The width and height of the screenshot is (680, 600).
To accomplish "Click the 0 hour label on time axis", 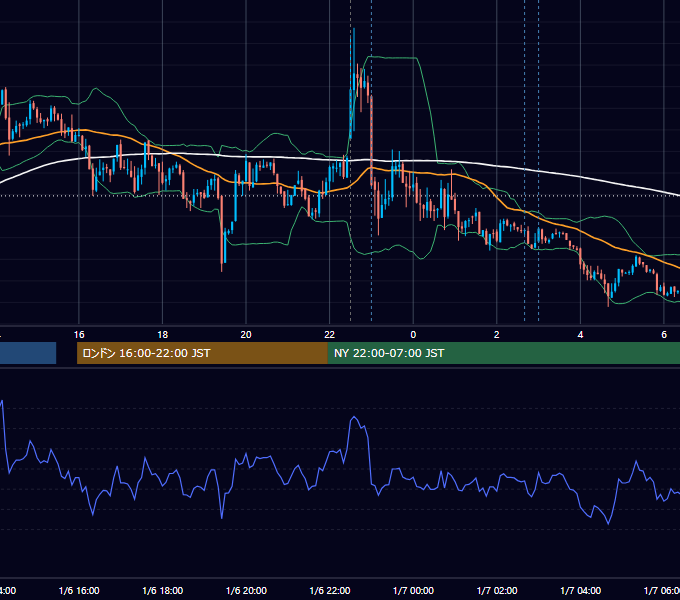I will click(413, 335).
